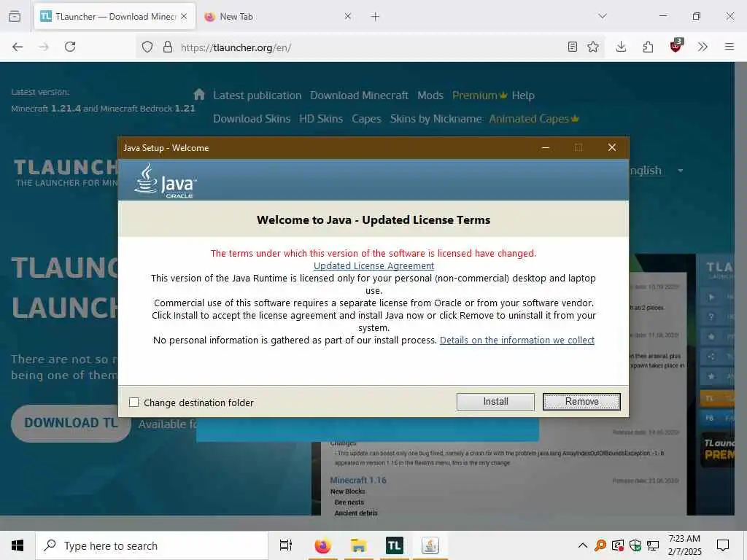Viewport: 747px width, 560px height.
Task: Switch to the New Tab browser tab
Action: [276, 17]
